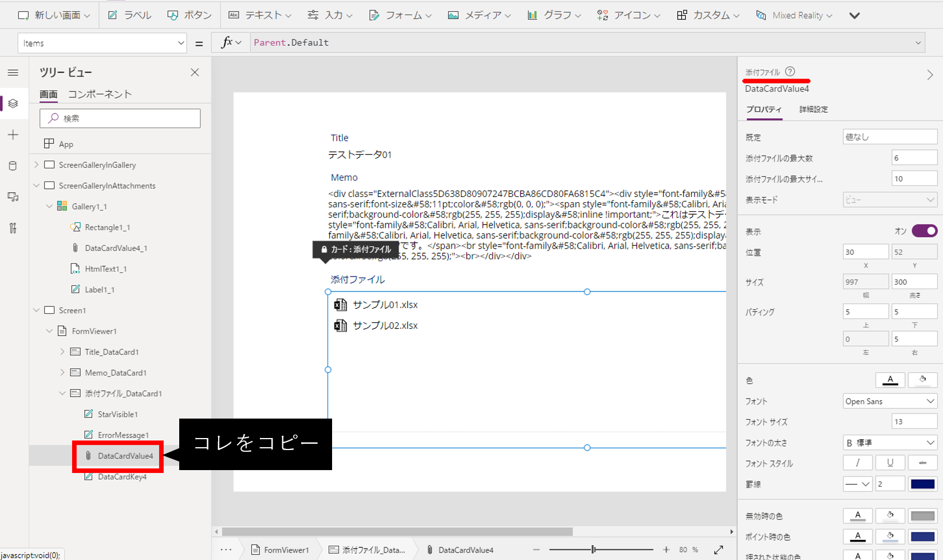Open the Items property dropdown
This screenshot has width=943, height=560.
pyautogui.click(x=102, y=43)
